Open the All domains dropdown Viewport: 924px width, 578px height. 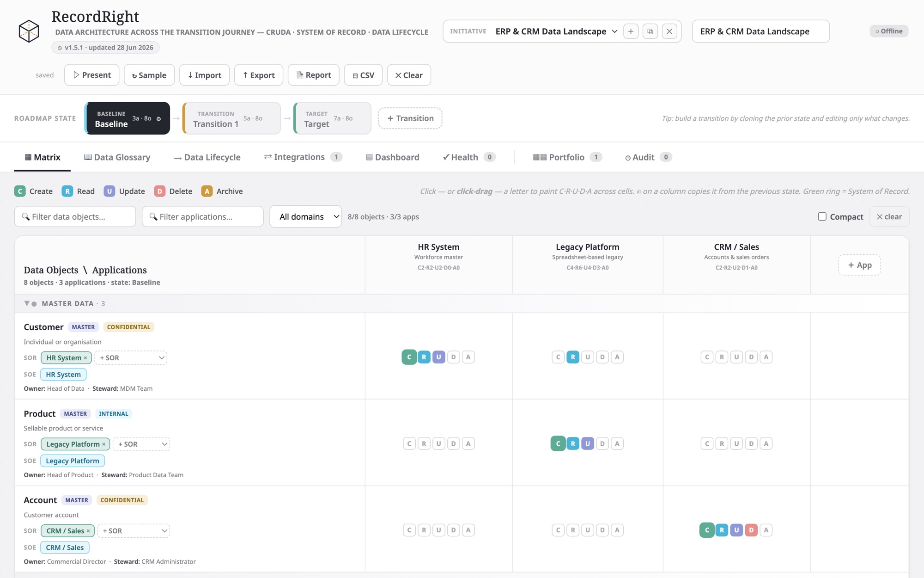(306, 216)
